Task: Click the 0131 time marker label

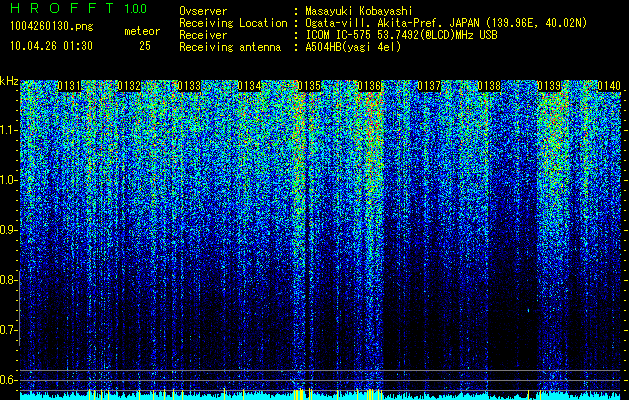Action: coord(69,86)
